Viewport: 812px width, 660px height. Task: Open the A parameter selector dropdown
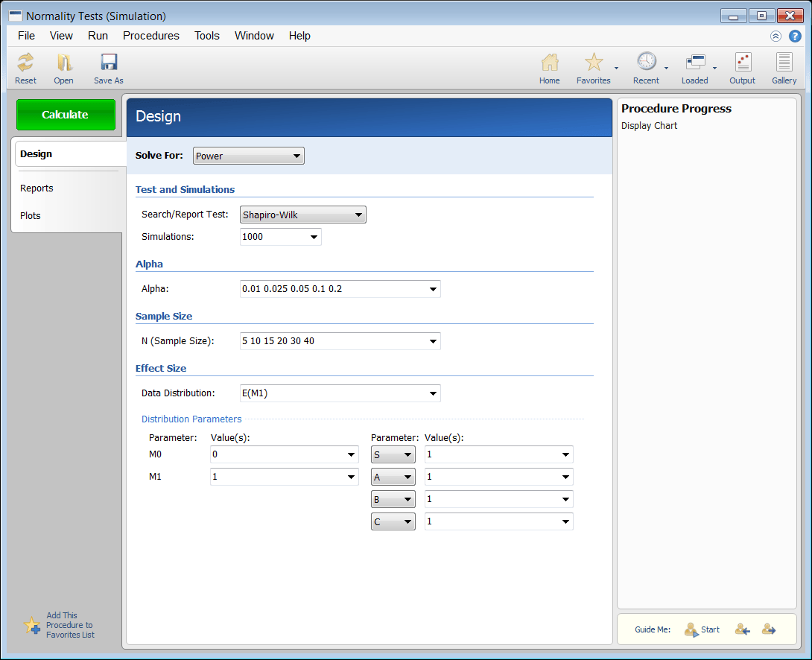pos(393,477)
